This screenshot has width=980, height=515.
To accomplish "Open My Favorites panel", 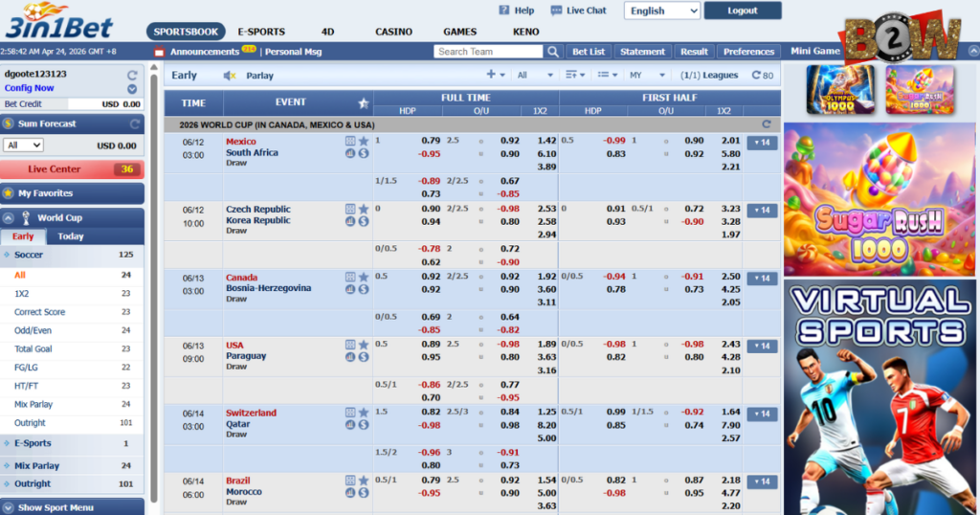I will 72,193.
